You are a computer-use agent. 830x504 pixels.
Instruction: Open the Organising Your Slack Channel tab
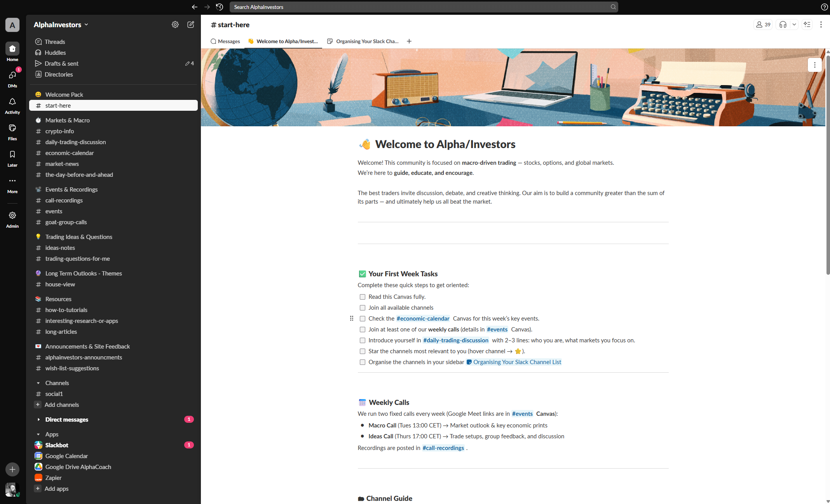point(363,41)
